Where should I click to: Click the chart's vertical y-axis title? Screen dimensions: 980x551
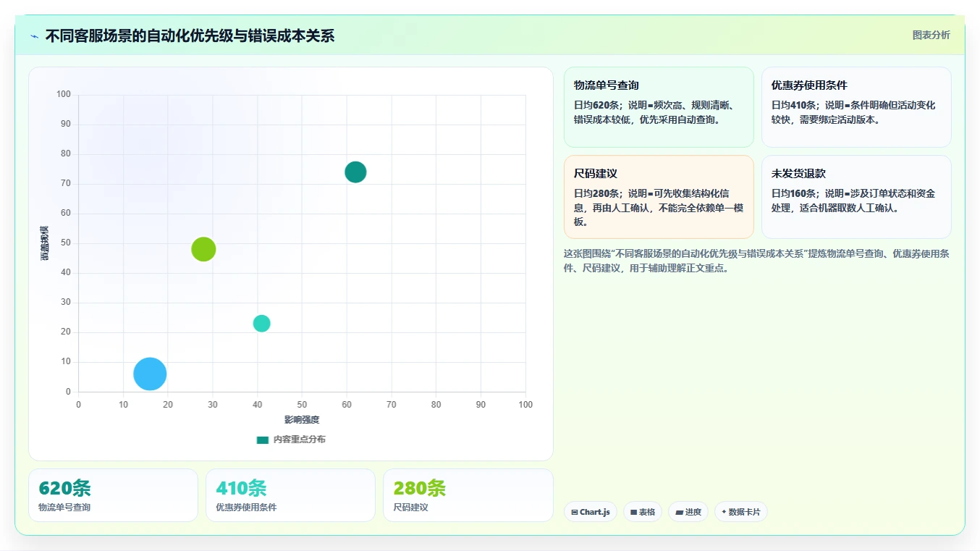click(x=45, y=243)
